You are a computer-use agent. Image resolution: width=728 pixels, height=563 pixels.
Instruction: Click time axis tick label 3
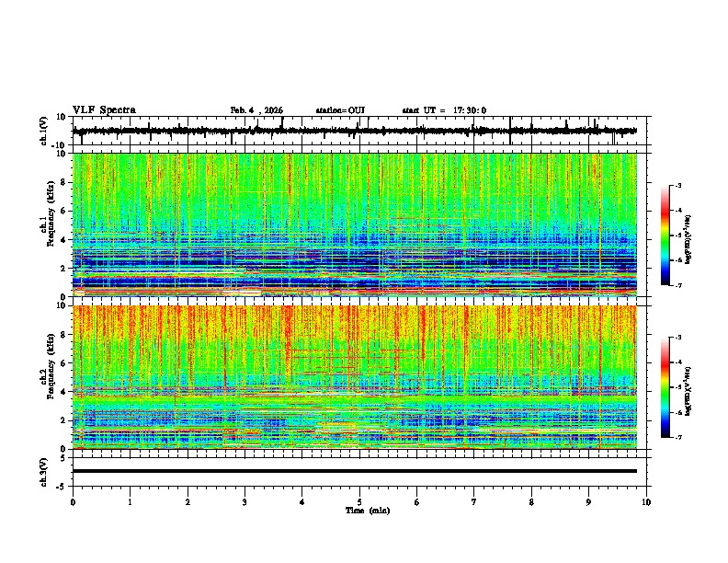245,502
